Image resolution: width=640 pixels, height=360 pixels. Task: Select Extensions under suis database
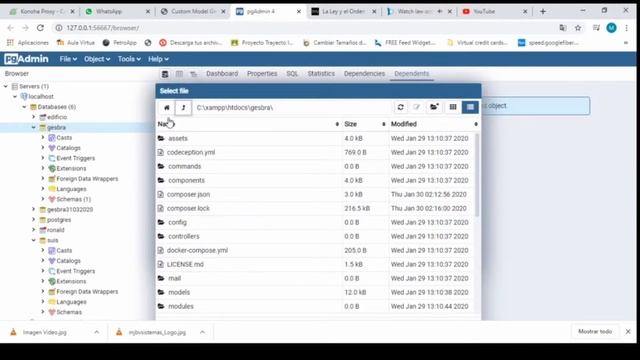coord(71,281)
